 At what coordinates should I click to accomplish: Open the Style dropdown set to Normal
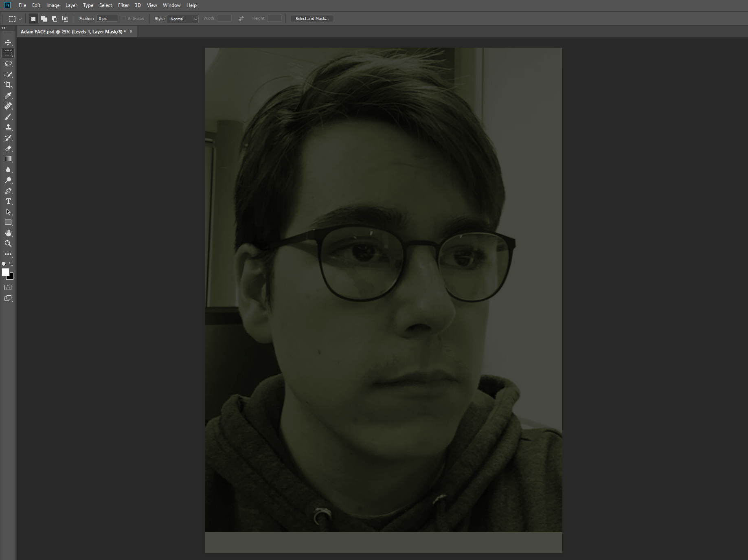[x=183, y=19]
